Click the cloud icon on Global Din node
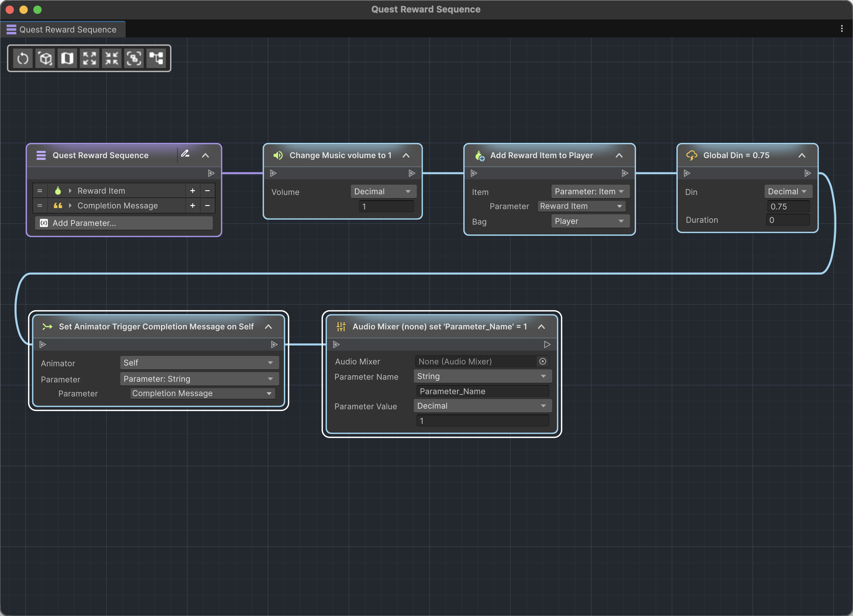Image resolution: width=853 pixels, height=616 pixels. 692,155
